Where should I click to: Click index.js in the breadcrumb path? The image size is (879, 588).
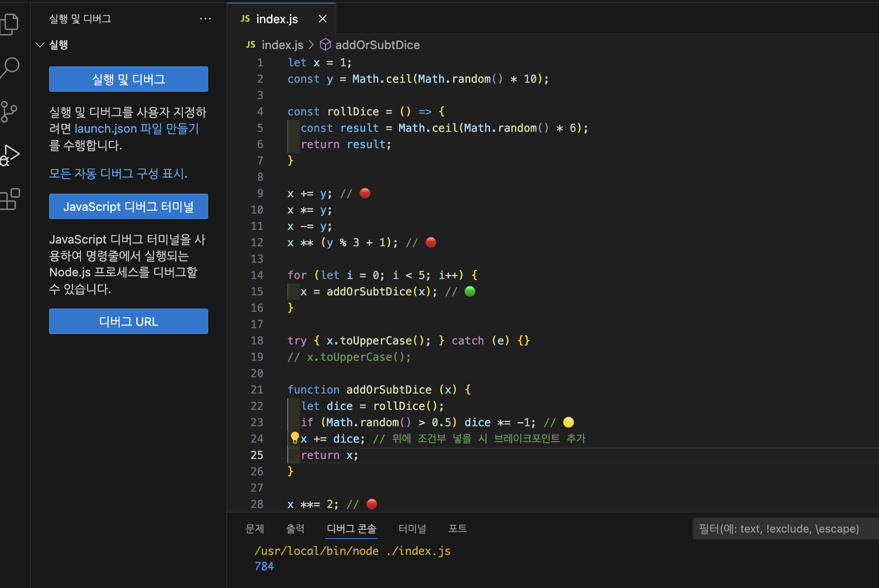click(282, 45)
